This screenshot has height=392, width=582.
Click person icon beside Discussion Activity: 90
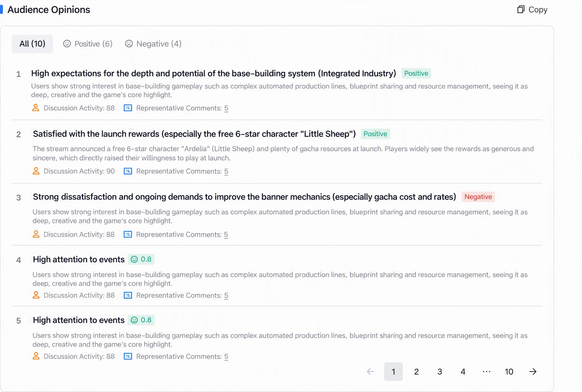[36, 171]
